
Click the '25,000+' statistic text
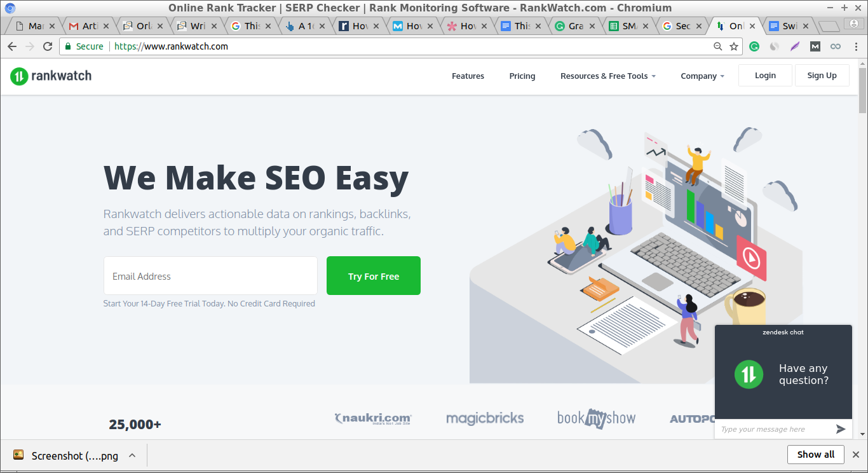(135, 424)
